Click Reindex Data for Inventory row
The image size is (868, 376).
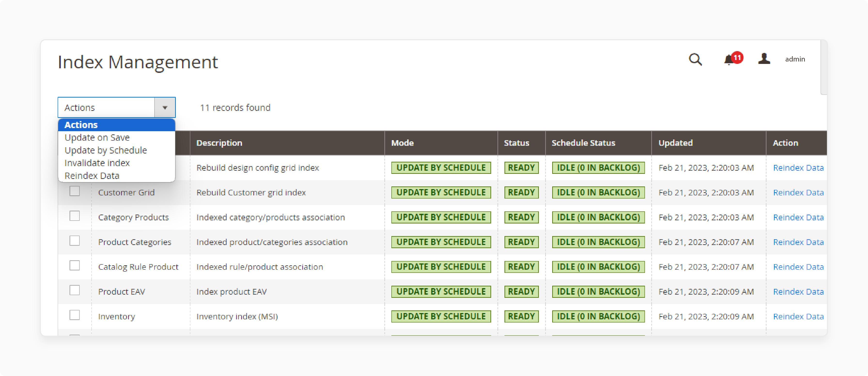[798, 317]
